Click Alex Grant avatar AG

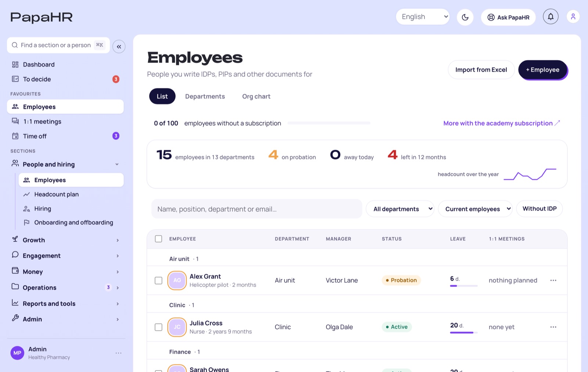(177, 280)
